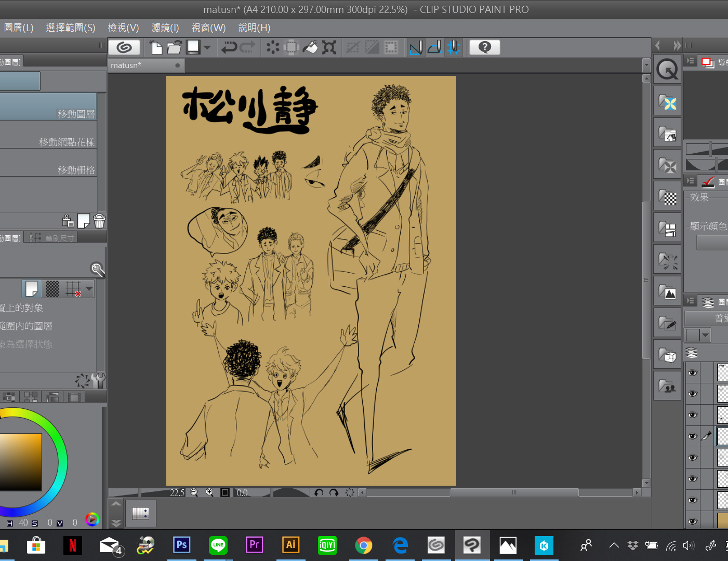Open material folder with mountain image icon
Screen dimensions: 728x561
[667, 291]
